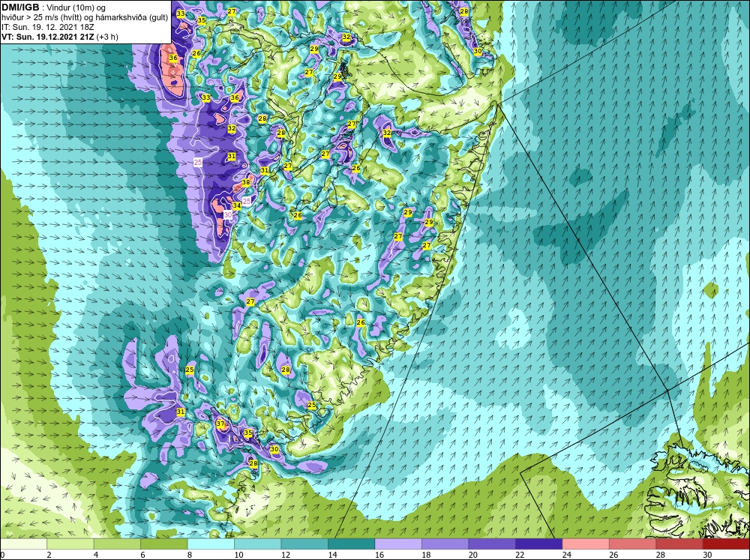
Task: Pick the 6–8 dark green legend swatch
Action: click(x=164, y=544)
